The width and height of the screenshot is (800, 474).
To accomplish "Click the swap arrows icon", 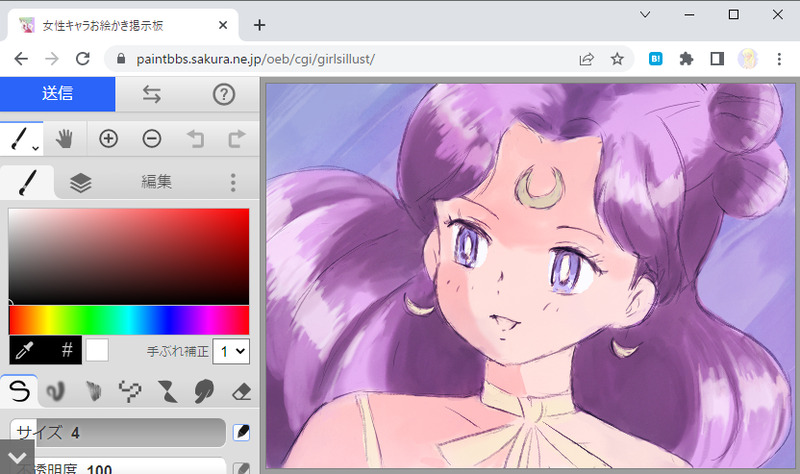I will 152,94.
